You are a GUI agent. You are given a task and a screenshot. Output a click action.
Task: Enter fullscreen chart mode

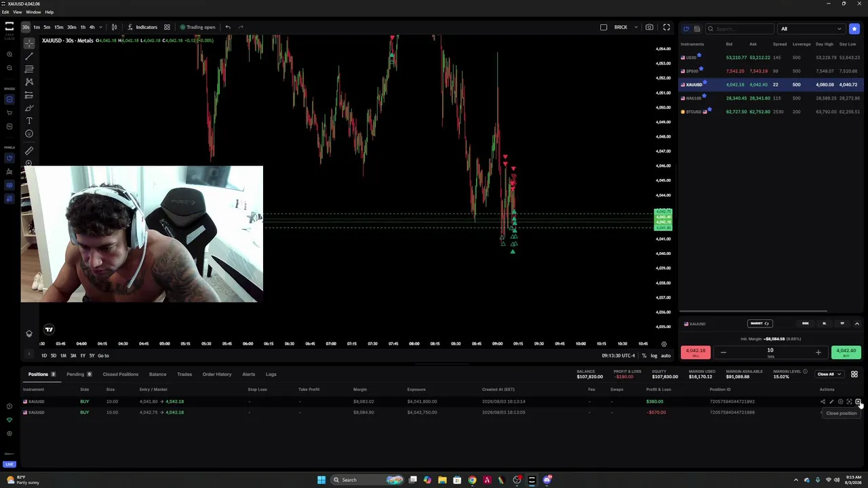click(x=667, y=27)
